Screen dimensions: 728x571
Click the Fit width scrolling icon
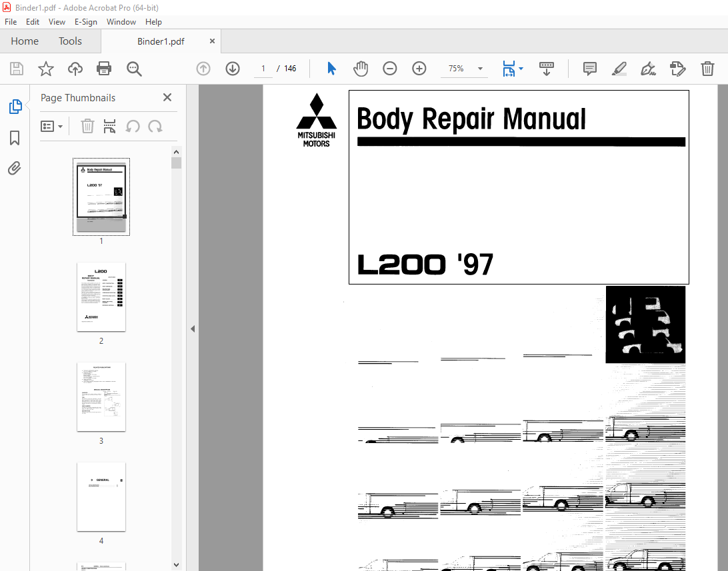(509, 69)
